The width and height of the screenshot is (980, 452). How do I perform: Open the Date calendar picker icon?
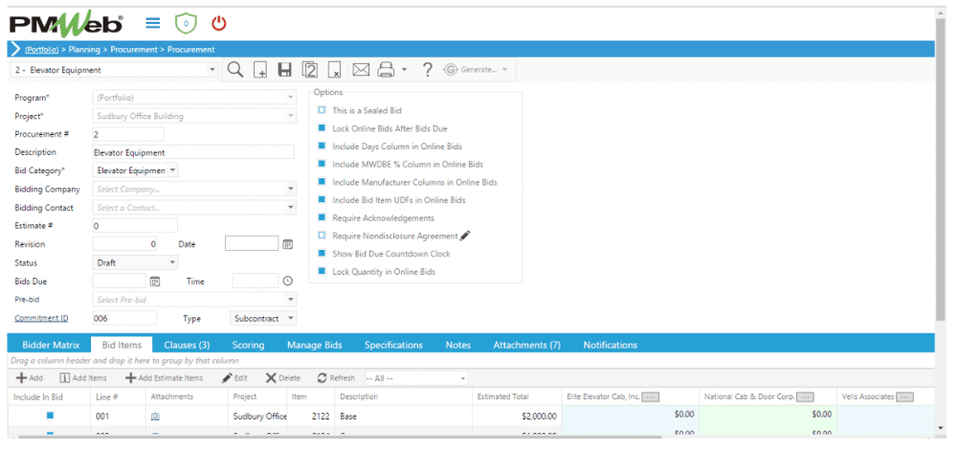point(287,244)
